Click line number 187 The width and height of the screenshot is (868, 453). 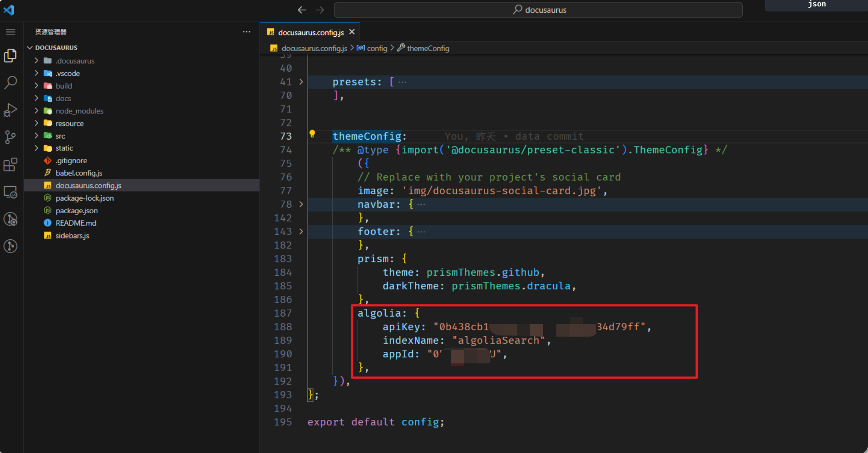[283, 313]
